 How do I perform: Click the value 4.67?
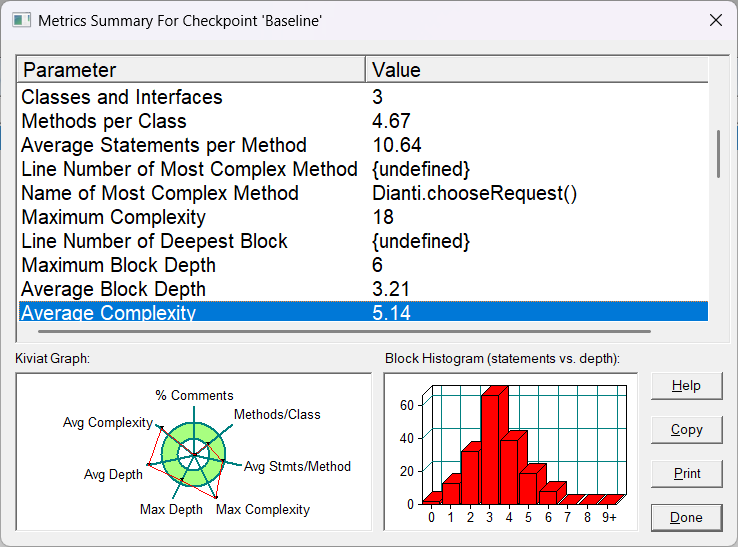[391, 121]
